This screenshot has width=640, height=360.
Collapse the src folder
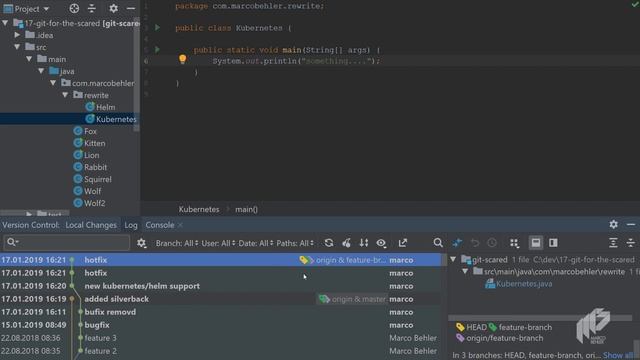click(x=17, y=47)
